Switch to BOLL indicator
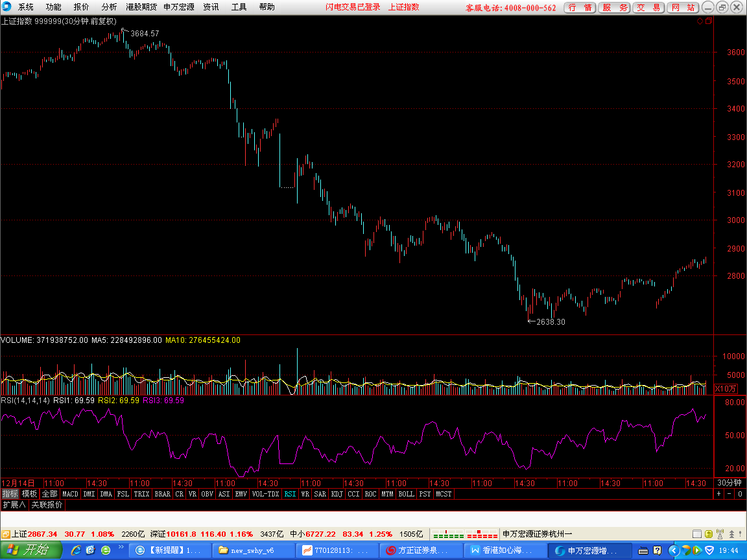 click(406, 494)
